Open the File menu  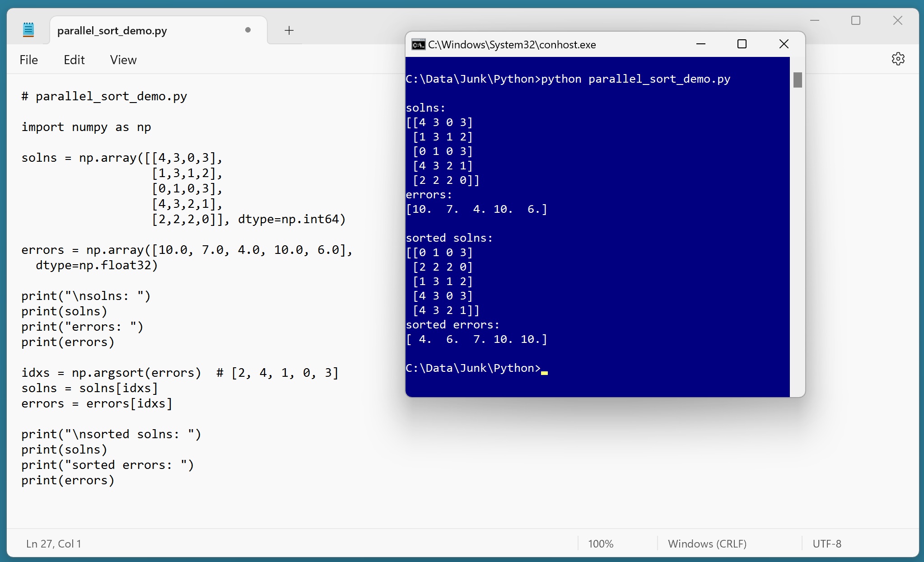pyautogui.click(x=28, y=59)
